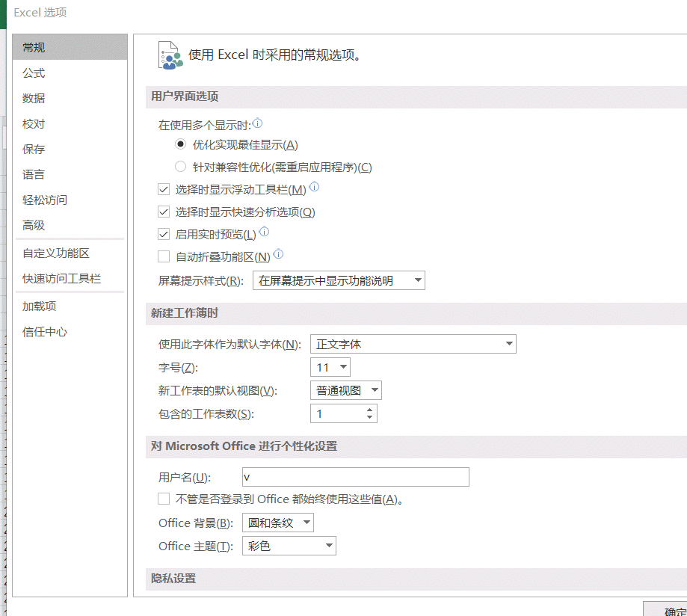Click info icon beside multiple displays label
687x616 pixels.
(258, 123)
